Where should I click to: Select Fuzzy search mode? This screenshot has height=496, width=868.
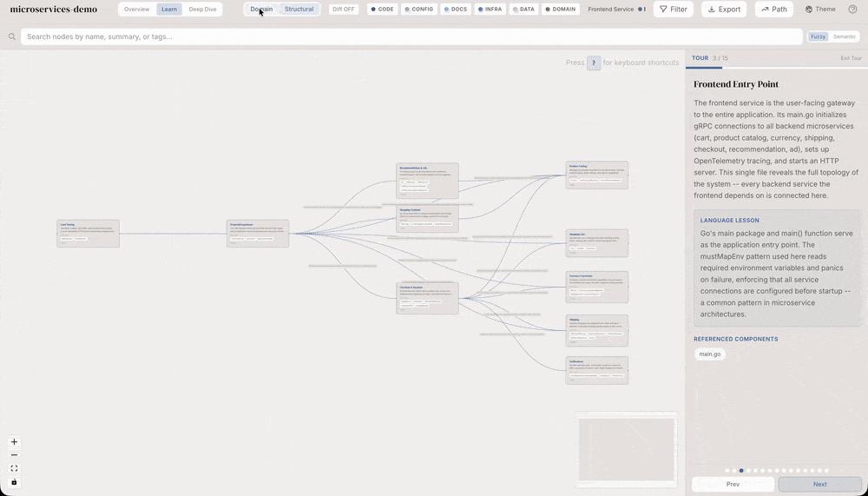coord(819,36)
